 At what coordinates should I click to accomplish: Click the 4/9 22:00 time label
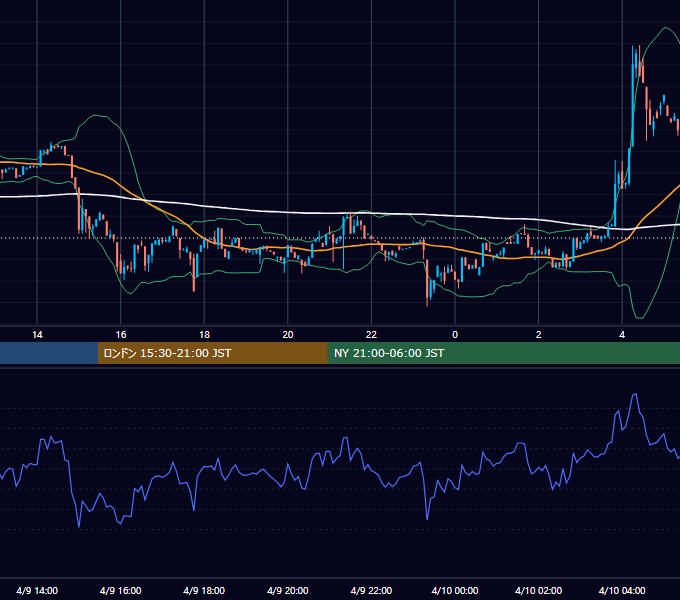click(x=371, y=590)
